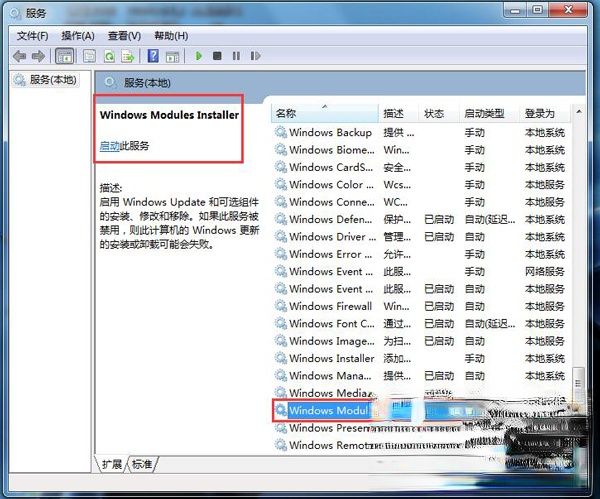The width and height of the screenshot is (600, 499).
Task: Select the Windows Font C... service row
Action: click(x=421, y=324)
